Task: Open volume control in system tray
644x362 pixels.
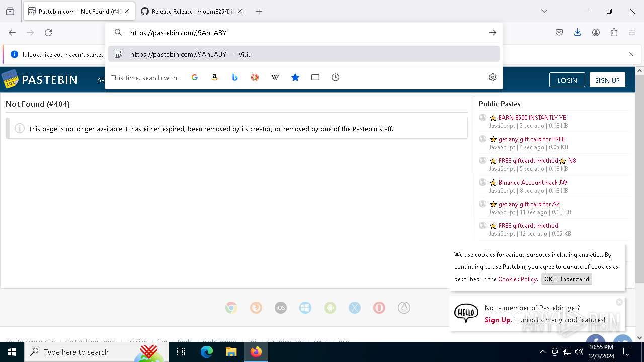Action: pos(579,352)
